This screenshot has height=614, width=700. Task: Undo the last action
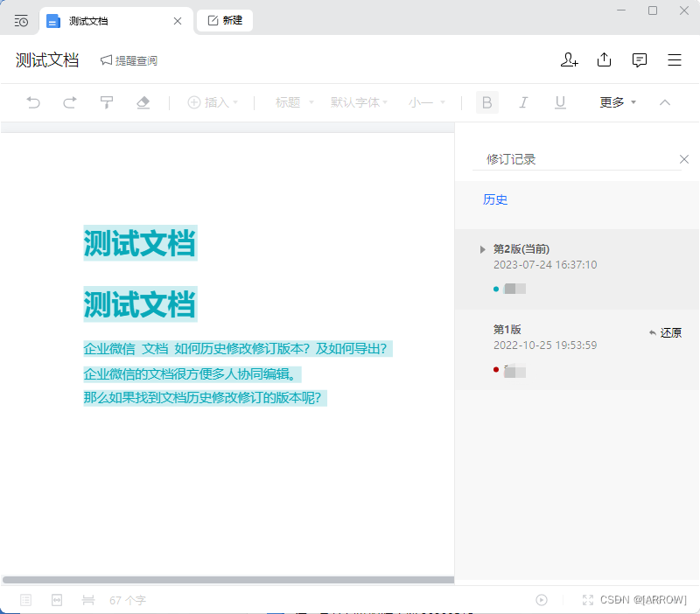coord(33,102)
